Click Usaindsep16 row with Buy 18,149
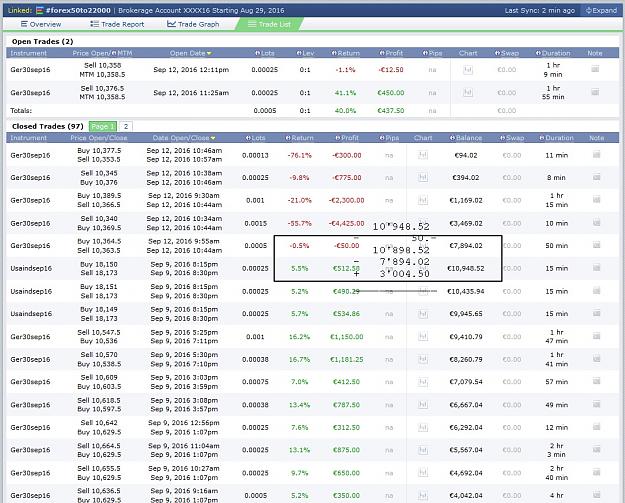Screen dimensions: 625x503 (312, 314)
